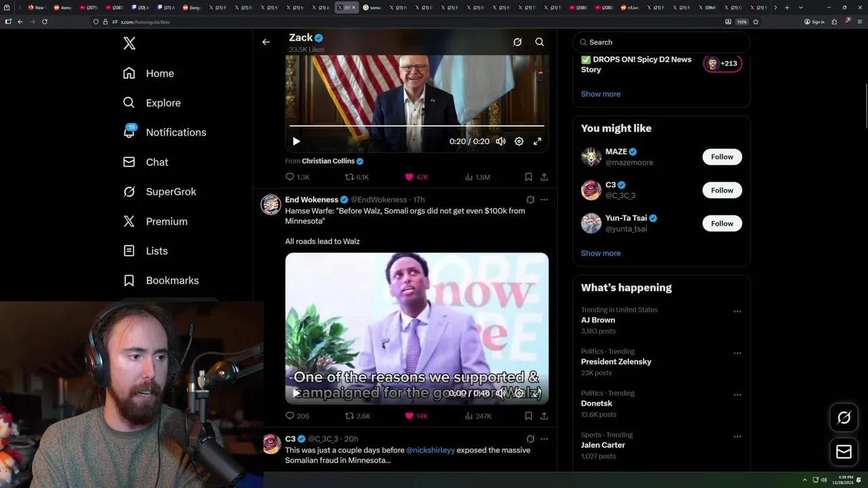Click End Wokeness avatar
868x488 pixels.
[271, 204]
